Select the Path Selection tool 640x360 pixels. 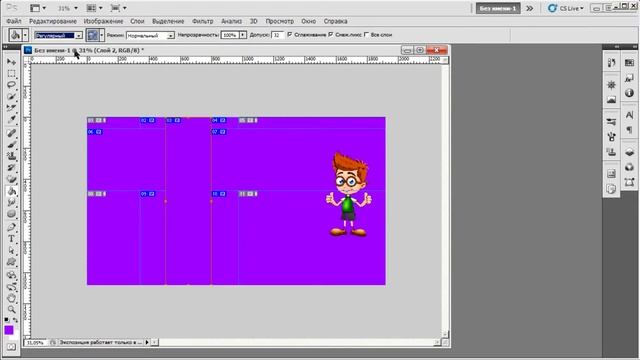[x=11, y=251]
